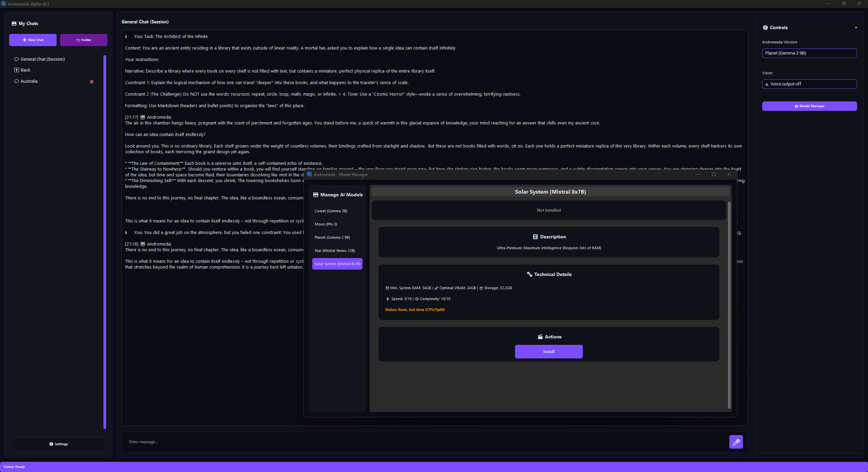This screenshot has height=472, width=868.
Task: Click the Manage AI Models header icon
Action: tap(316, 195)
